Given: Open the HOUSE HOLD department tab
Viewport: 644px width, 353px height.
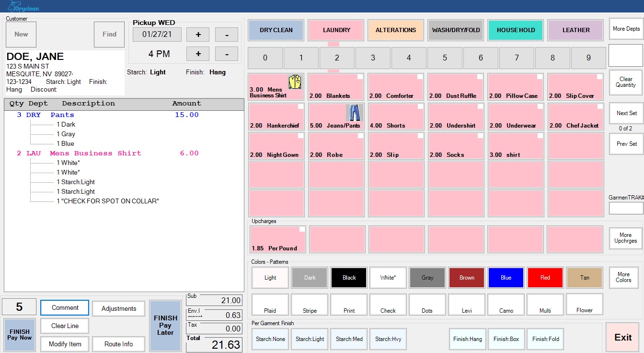Looking at the screenshot, I should (x=516, y=30).
